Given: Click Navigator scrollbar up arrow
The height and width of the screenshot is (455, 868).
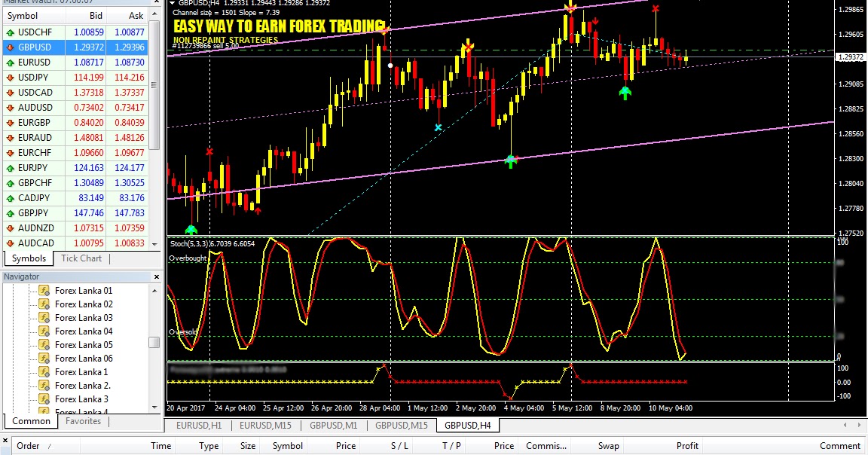Looking at the screenshot, I should 154,290.
